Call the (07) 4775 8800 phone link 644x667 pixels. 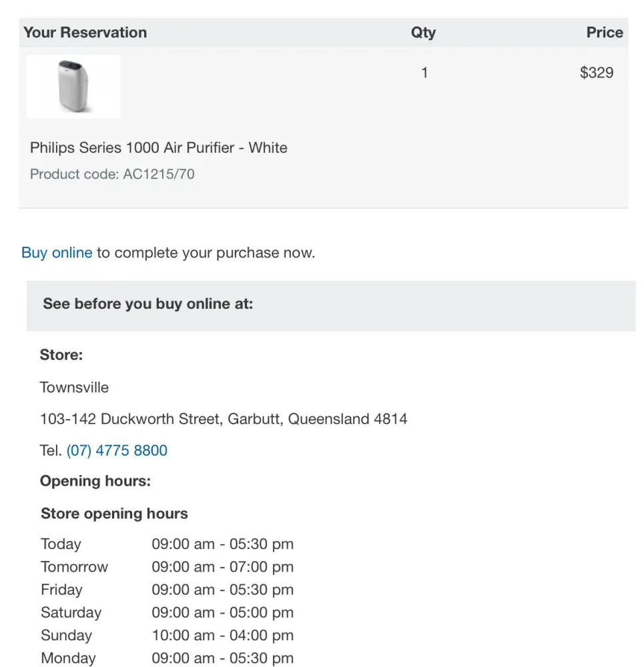(x=117, y=450)
